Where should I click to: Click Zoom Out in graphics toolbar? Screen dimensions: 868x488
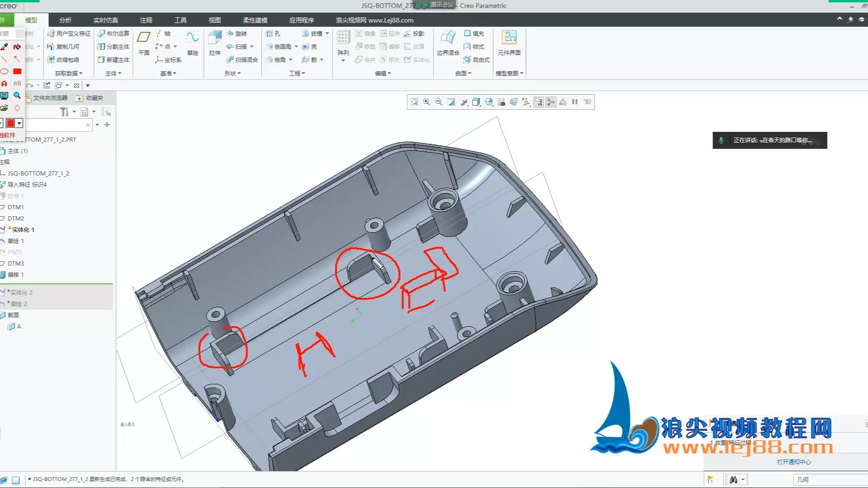(x=439, y=102)
